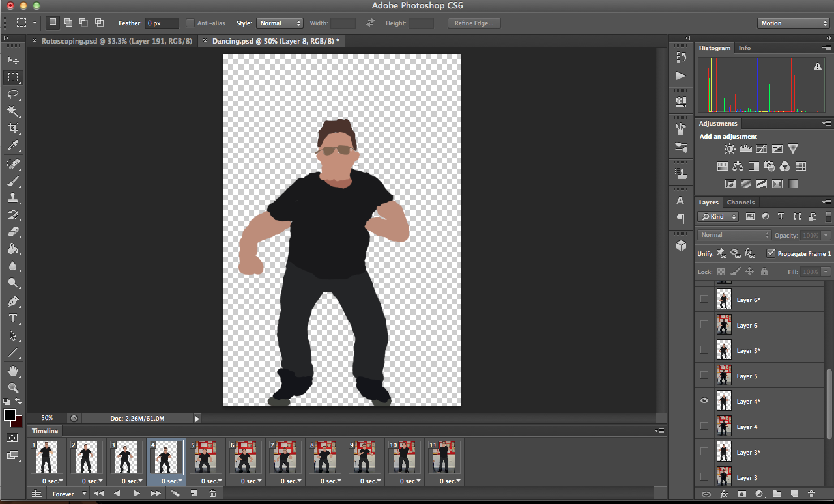
Task: Select the Horizontal Type tool
Action: pyautogui.click(x=13, y=318)
